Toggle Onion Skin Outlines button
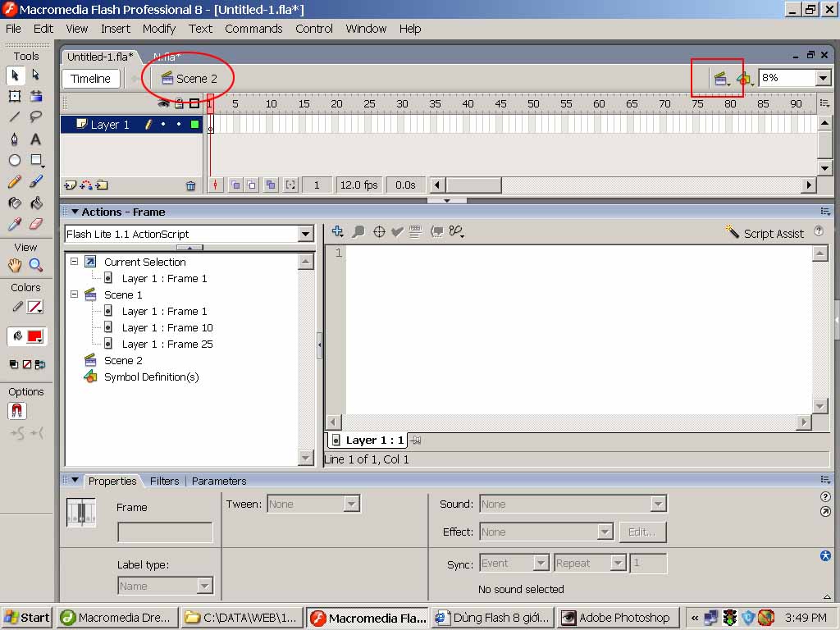This screenshot has width=840, height=630. pos(251,185)
